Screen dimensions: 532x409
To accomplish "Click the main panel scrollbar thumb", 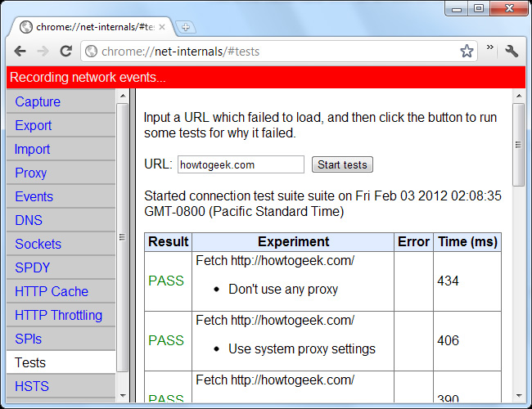I will point(518,145).
